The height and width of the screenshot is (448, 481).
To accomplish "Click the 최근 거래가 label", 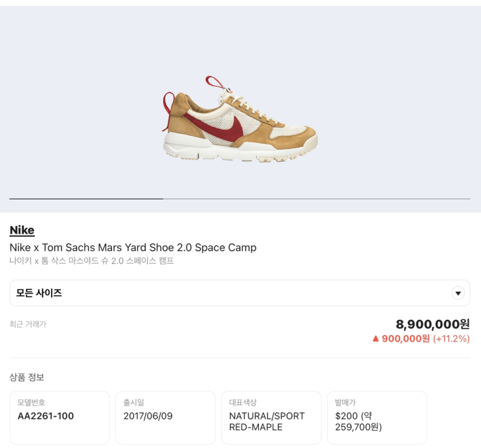I will [x=28, y=324].
